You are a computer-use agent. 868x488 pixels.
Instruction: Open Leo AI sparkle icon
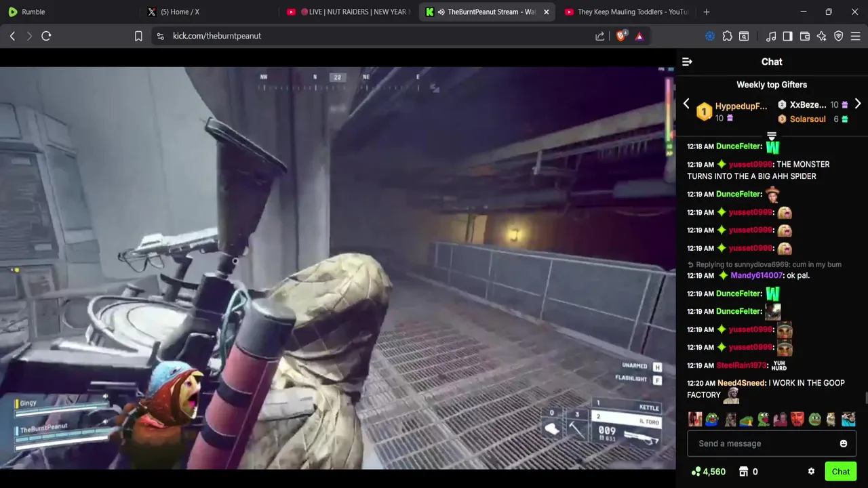click(x=822, y=36)
